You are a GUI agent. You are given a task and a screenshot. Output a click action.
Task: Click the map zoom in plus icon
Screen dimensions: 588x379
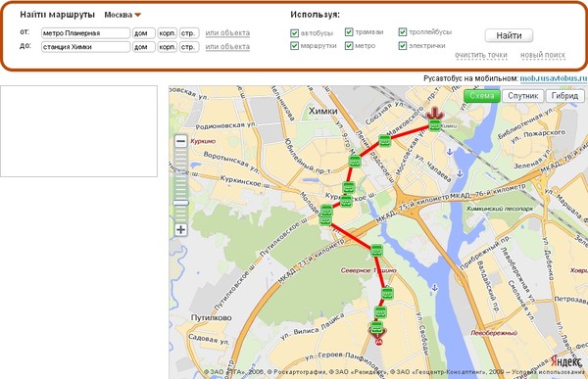point(180,229)
